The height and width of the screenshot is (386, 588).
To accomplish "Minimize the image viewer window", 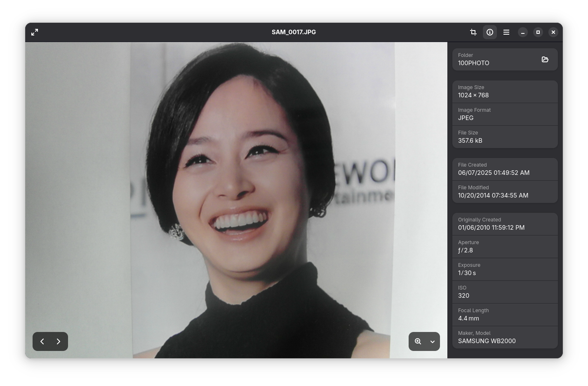I will (523, 32).
